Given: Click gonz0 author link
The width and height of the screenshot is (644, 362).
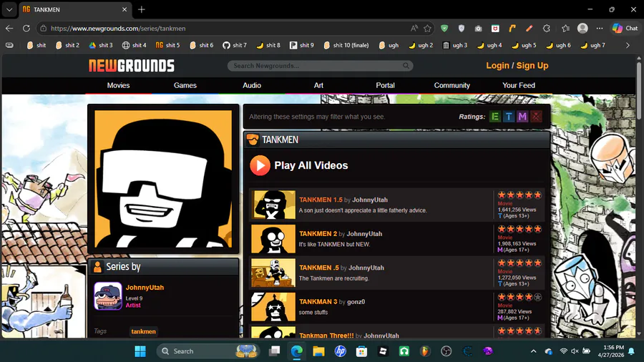Looking at the screenshot, I should [356, 302].
